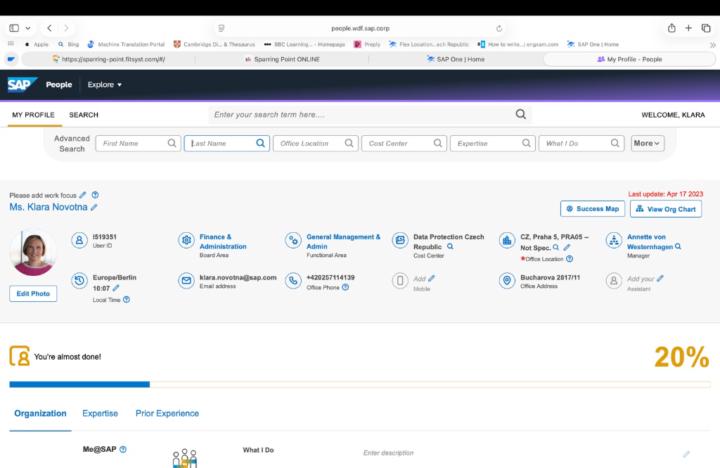Viewport: 720px width, 468px height.
Task: Open a new tab with the plus icon
Action: pyautogui.click(x=688, y=28)
